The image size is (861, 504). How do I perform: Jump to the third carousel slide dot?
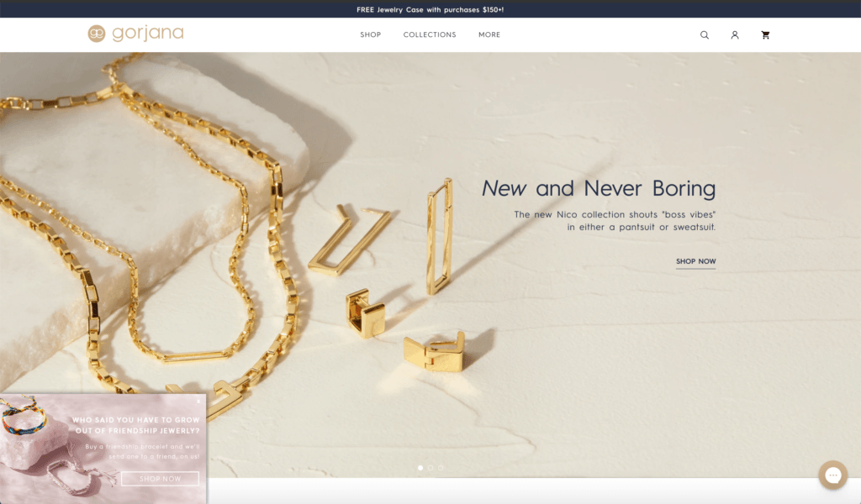pyautogui.click(x=441, y=468)
